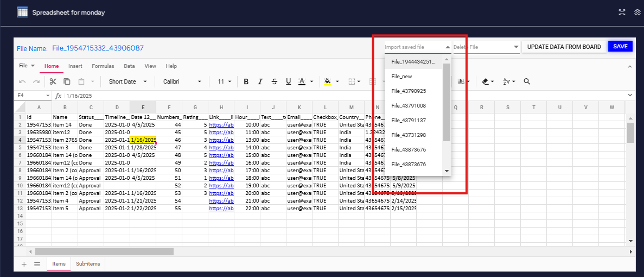Screen dimensions: 644x277
Task: Open the paste options dropdown arrow
Action: coord(92,82)
